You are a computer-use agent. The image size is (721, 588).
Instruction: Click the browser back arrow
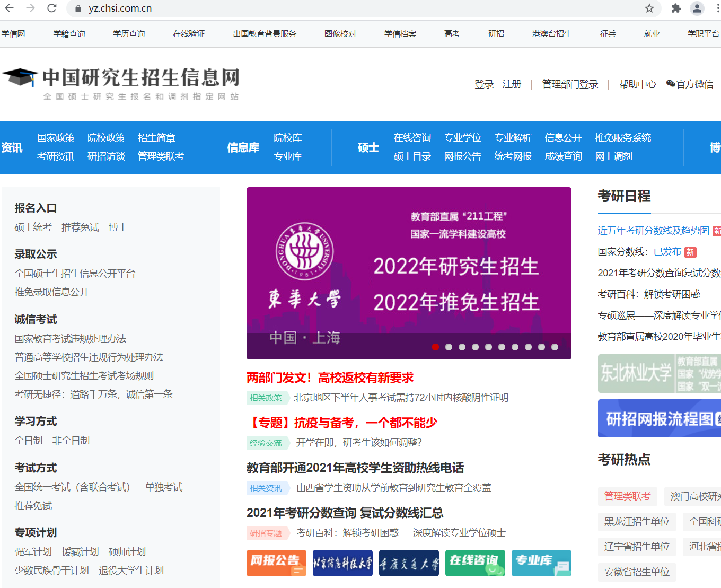coord(10,8)
